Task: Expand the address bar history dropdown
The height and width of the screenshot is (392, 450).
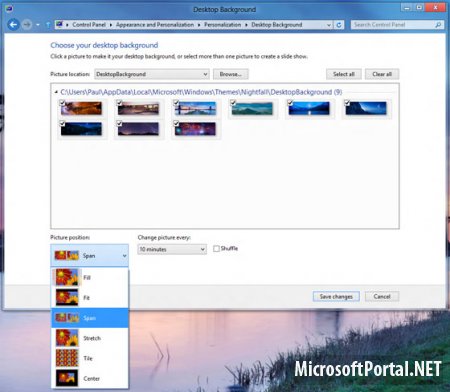Action: click(x=329, y=25)
